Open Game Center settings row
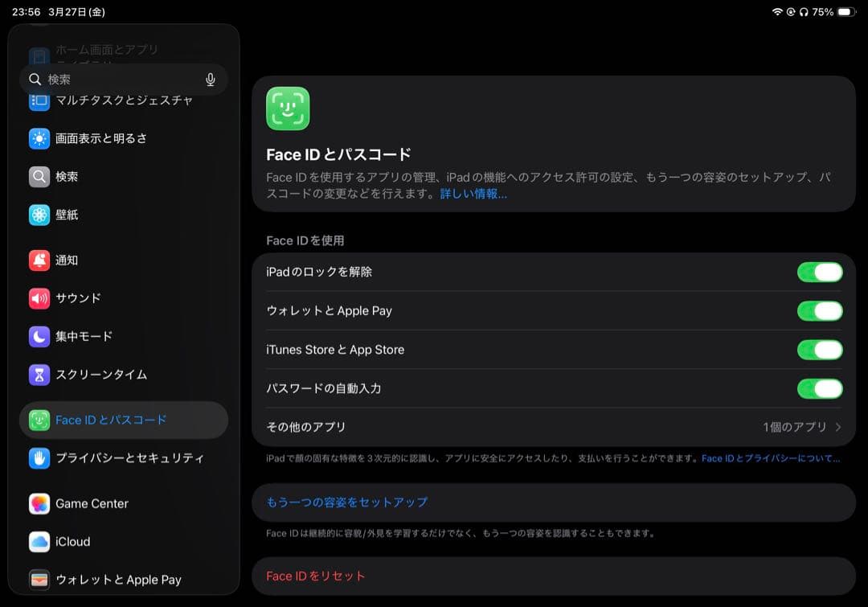868x607 pixels. pyautogui.click(x=124, y=504)
